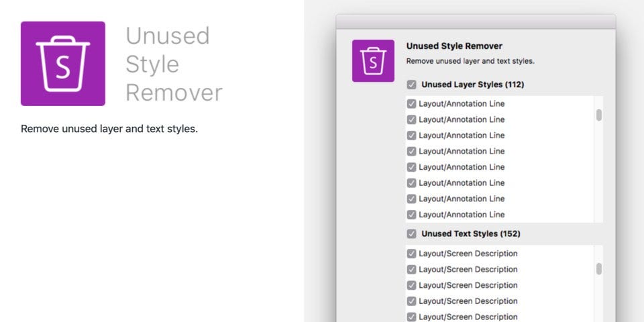644x322 pixels.
Task: Select the sixth Layout/Annotation Line row label
Action: point(462,183)
